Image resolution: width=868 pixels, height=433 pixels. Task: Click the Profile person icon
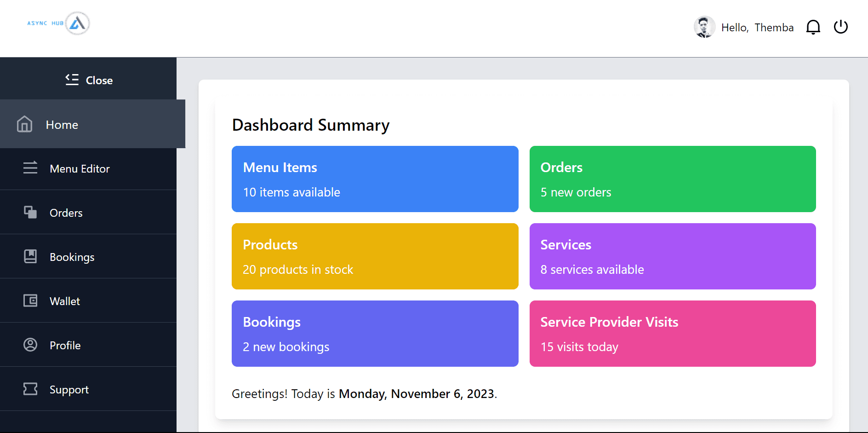[30, 345]
